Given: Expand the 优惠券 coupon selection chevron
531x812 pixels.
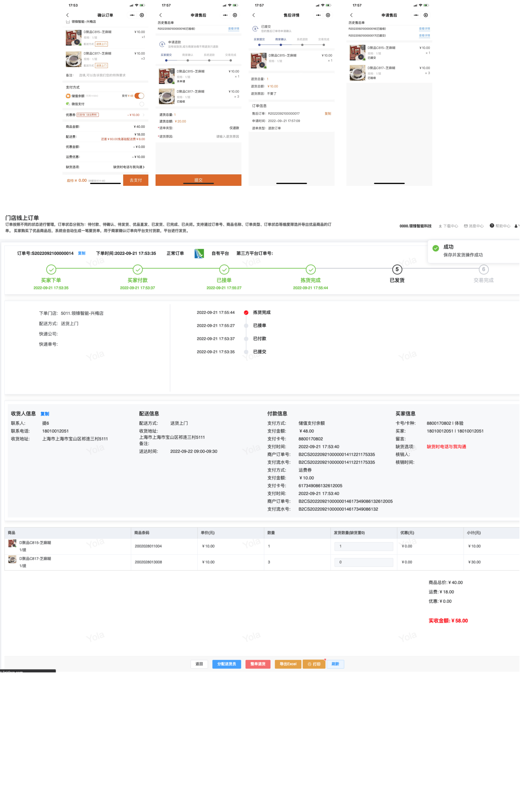Looking at the screenshot, I should 144,115.
